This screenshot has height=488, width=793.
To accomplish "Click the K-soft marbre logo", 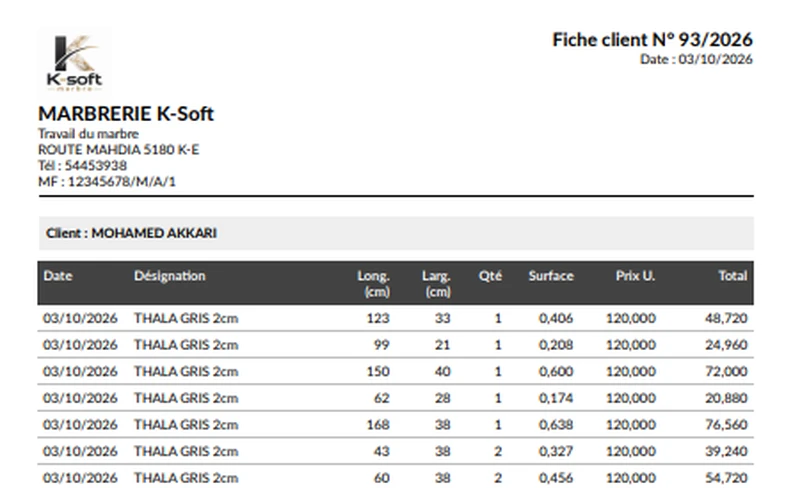I will coord(75,62).
